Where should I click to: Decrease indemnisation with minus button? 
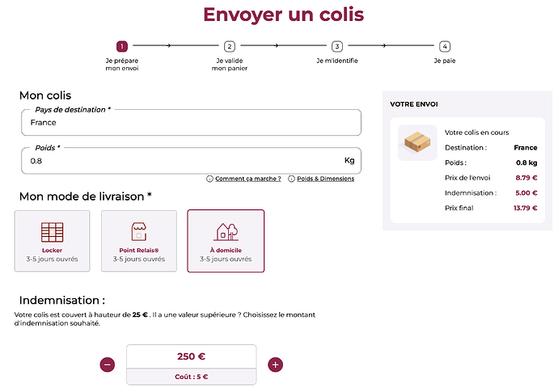point(108,365)
